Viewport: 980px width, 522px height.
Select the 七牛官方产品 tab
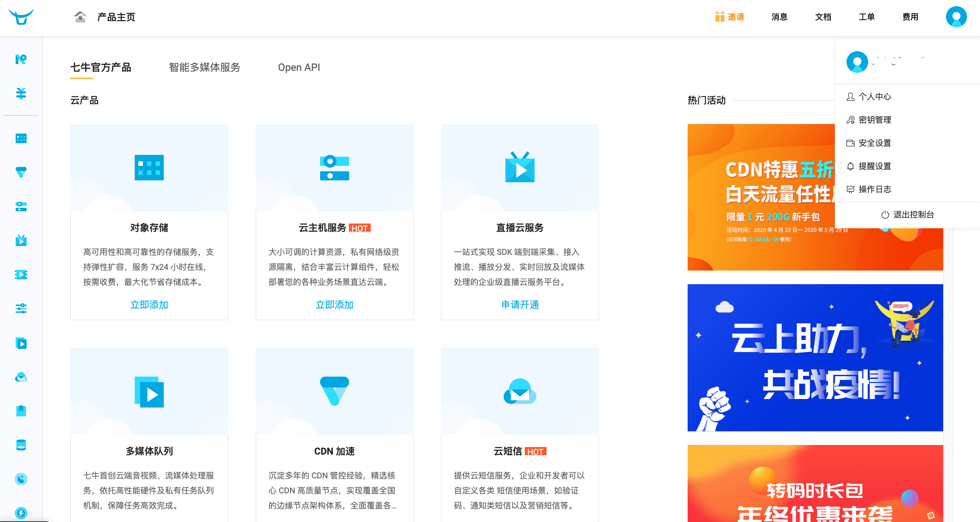coord(101,67)
